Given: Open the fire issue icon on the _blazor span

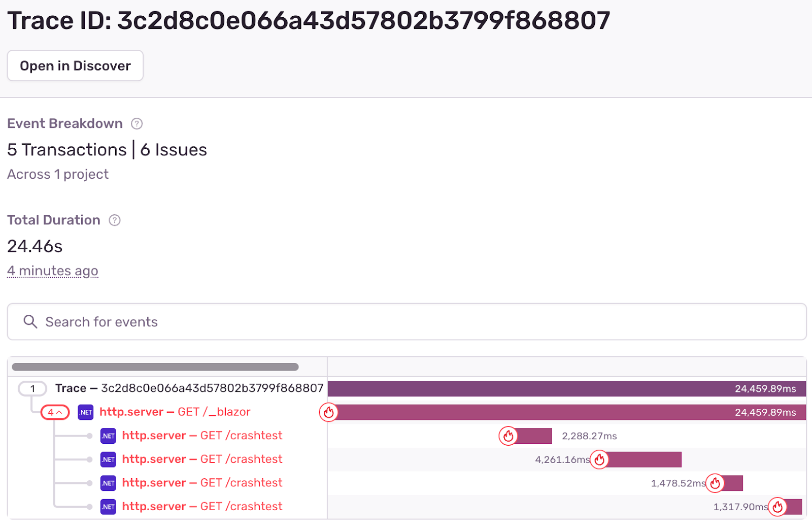Looking at the screenshot, I should point(329,413).
